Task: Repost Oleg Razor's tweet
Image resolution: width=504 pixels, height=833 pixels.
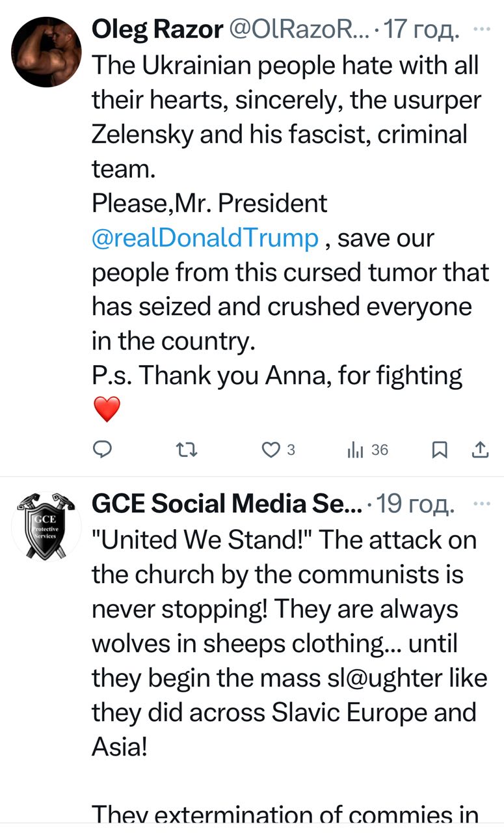Action: (189, 449)
